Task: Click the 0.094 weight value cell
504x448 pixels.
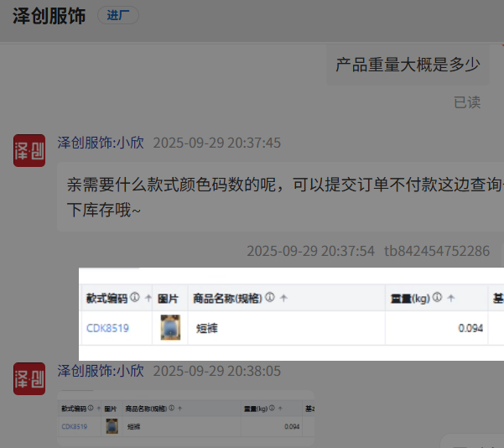Action: [470, 328]
